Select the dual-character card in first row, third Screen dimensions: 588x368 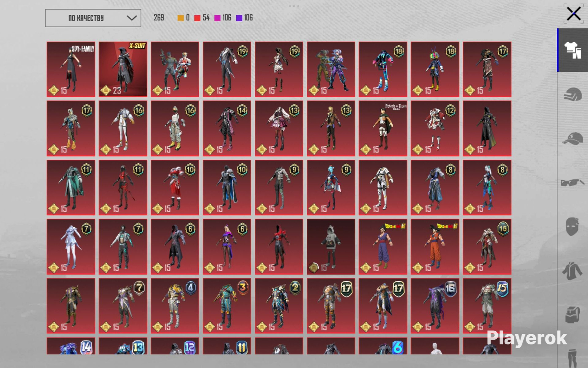175,69
